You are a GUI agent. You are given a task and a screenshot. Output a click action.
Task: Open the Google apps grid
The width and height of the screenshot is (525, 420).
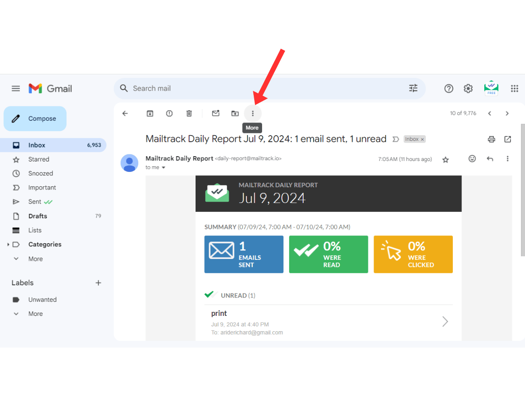point(514,88)
